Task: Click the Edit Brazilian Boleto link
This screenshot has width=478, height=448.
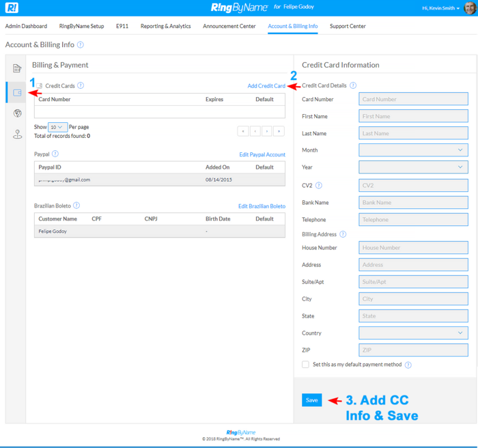Action: click(x=262, y=206)
